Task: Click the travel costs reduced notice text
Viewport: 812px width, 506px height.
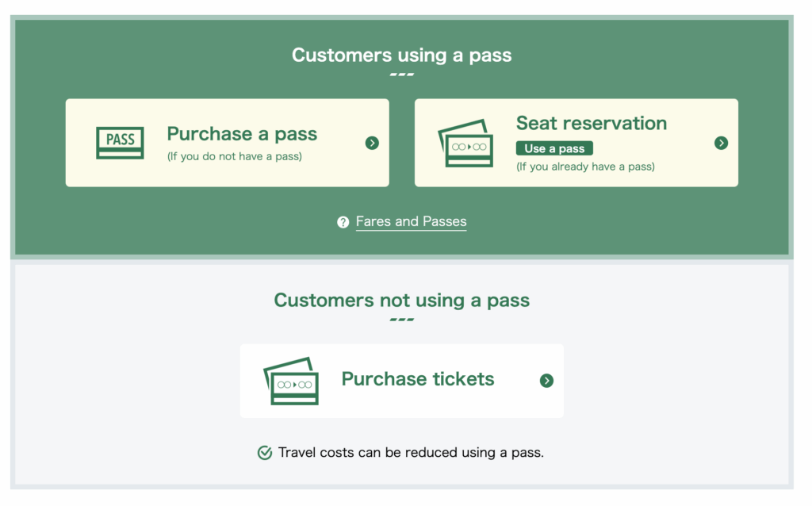Action: pyautogui.click(x=411, y=453)
